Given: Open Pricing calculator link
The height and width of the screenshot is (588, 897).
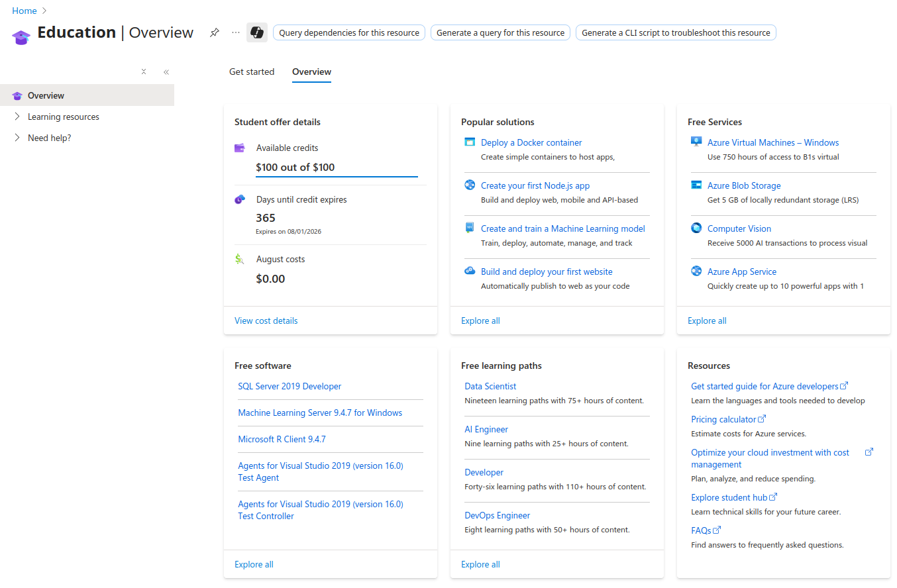Looking at the screenshot, I should click(x=723, y=419).
